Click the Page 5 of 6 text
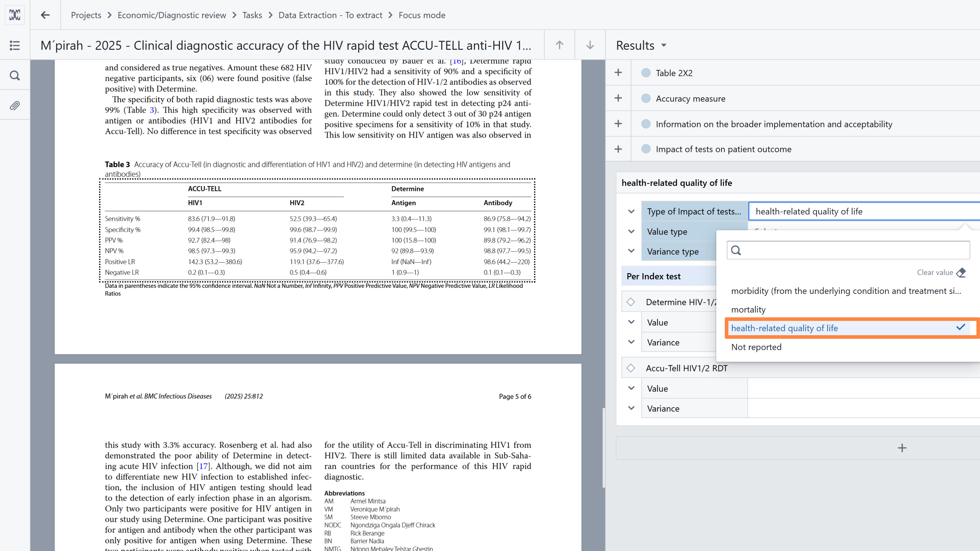This screenshot has width=980, height=551. pos(515,396)
